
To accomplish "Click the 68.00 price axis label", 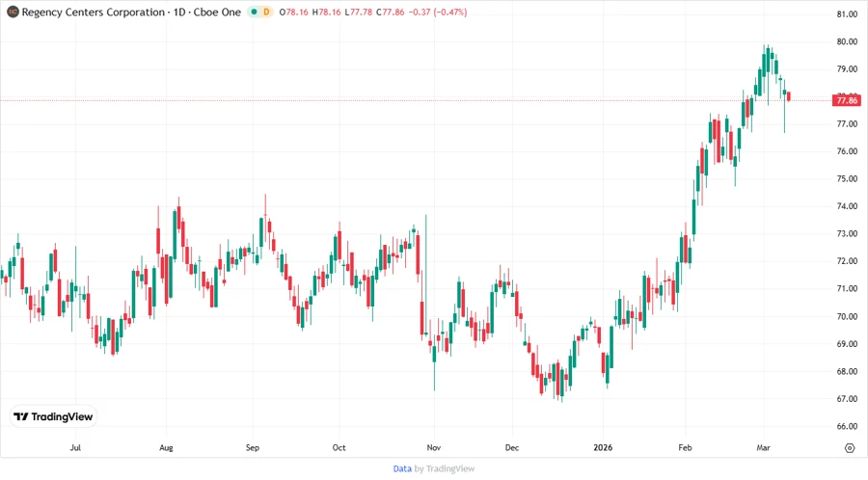I will (847, 372).
